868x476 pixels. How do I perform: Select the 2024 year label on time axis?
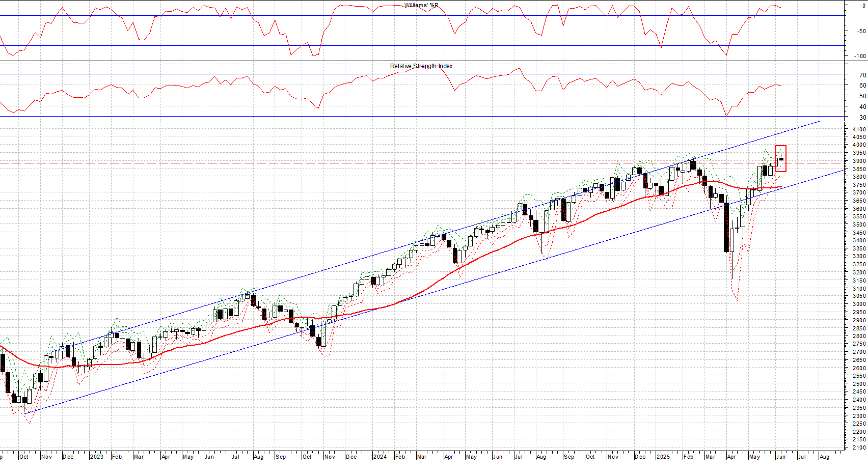379,457
